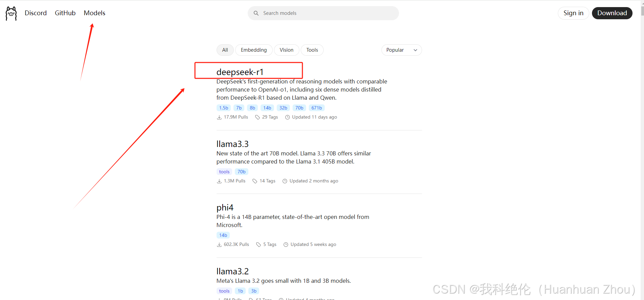Click tag icon beside 29 Tags

tap(257, 117)
